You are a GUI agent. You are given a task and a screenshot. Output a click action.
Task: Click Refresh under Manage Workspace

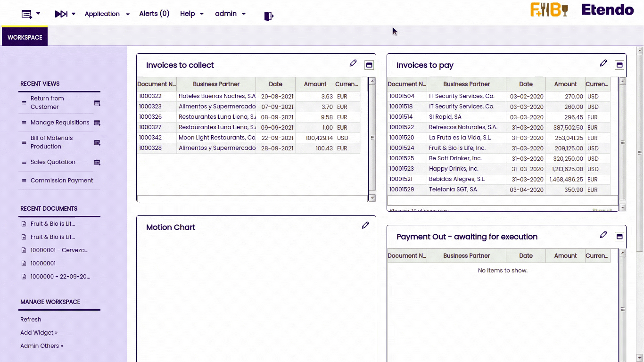(x=31, y=320)
